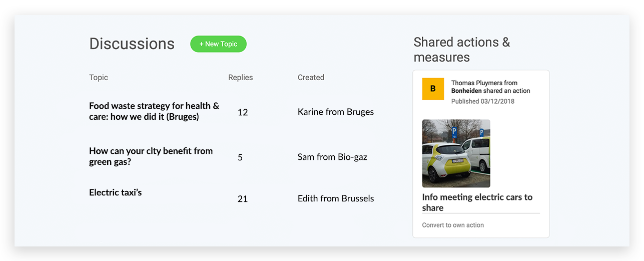Click reply count 21 for Electric taxi's
The image size is (644, 261).
point(243,199)
